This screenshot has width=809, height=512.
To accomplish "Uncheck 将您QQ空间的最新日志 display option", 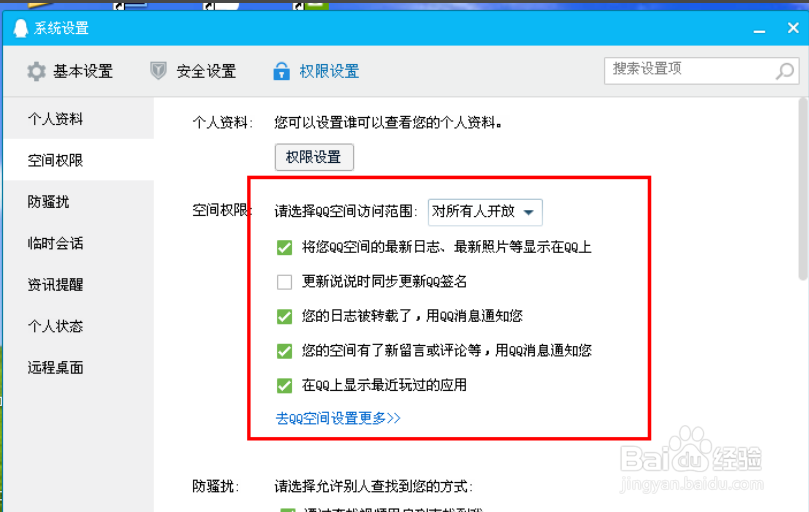I will 284,248.
